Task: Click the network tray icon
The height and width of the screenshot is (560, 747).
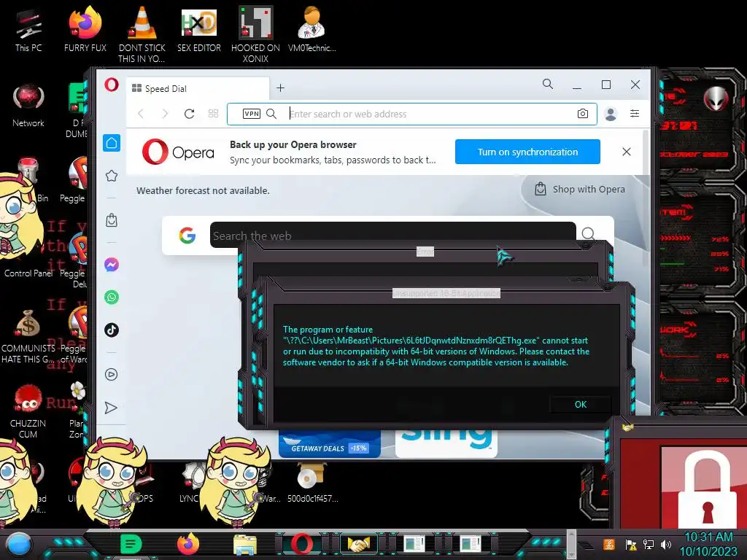Action: (x=649, y=544)
